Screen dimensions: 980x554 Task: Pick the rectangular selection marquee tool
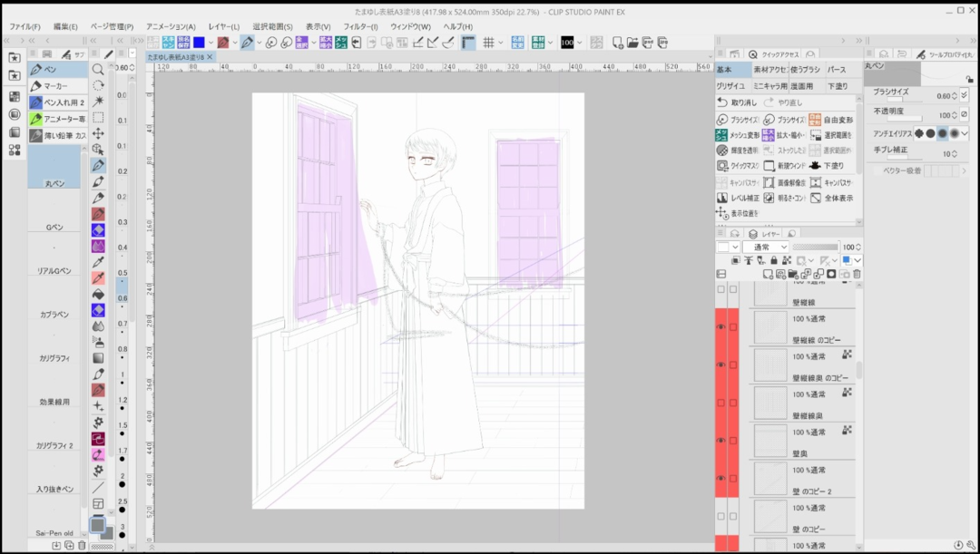coord(98,117)
